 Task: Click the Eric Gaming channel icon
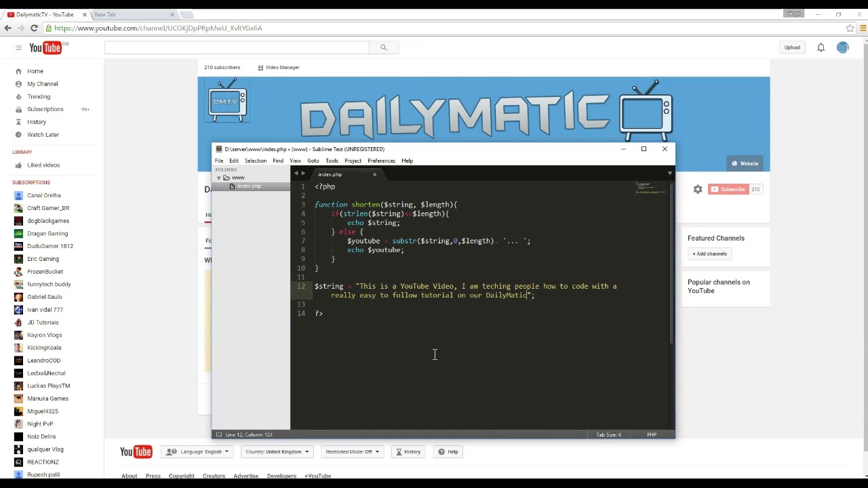18,259
